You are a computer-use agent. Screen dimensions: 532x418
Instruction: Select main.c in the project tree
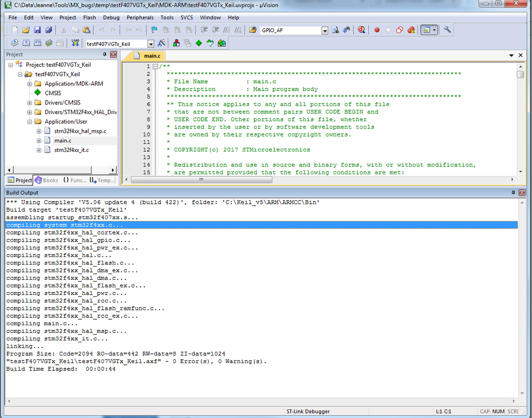coord(63,141)
